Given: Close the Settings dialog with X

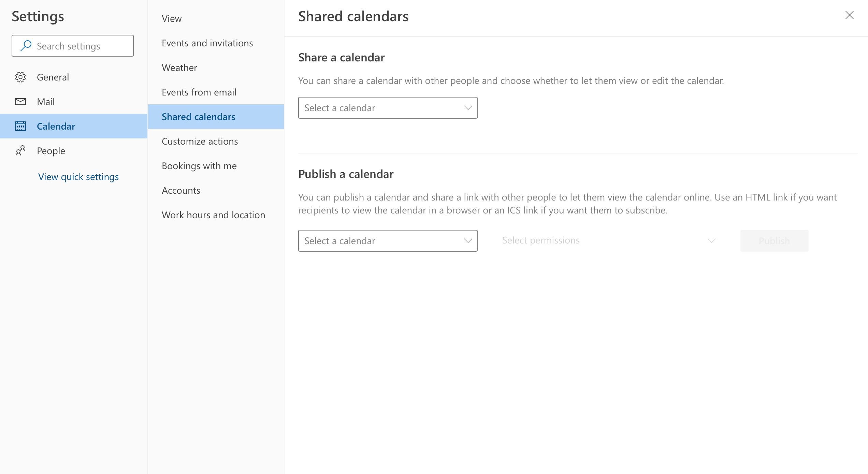Looking at the screenshot, I should point(849,15).
